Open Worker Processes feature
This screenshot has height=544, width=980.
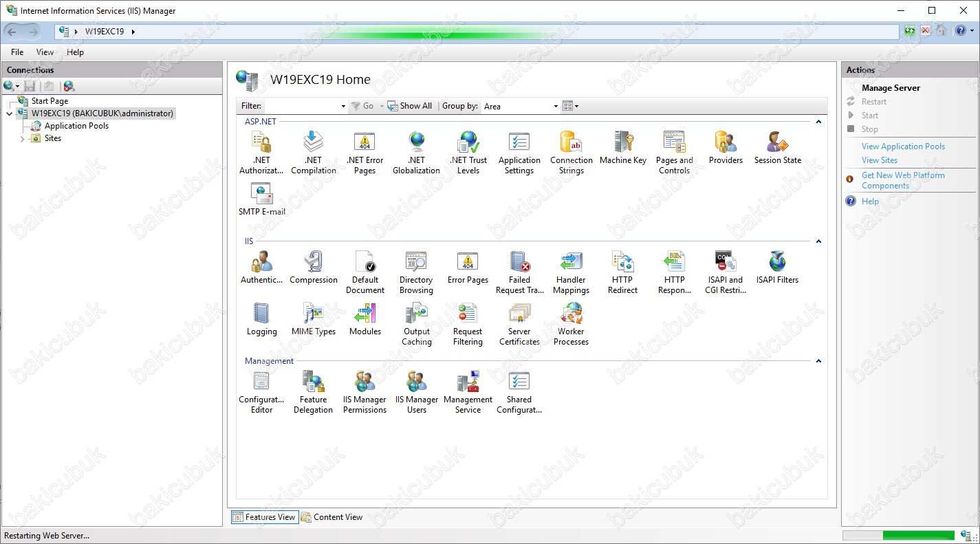[571, 324]
